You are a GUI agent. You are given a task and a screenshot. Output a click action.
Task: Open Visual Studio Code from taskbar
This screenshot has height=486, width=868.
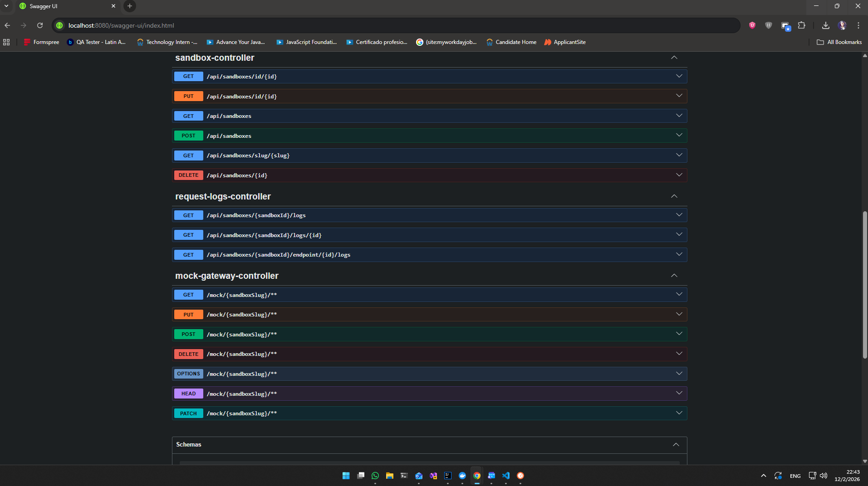(506, 476)
